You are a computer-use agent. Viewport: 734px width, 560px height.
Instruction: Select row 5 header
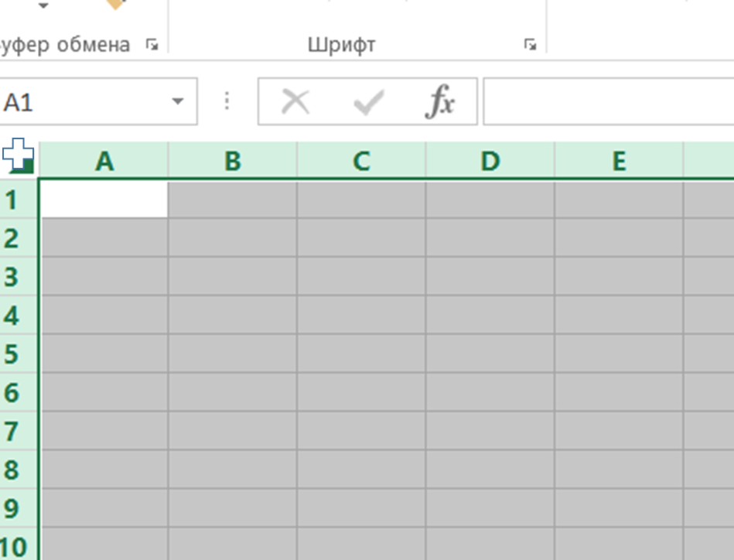click(x=13, y=354)
